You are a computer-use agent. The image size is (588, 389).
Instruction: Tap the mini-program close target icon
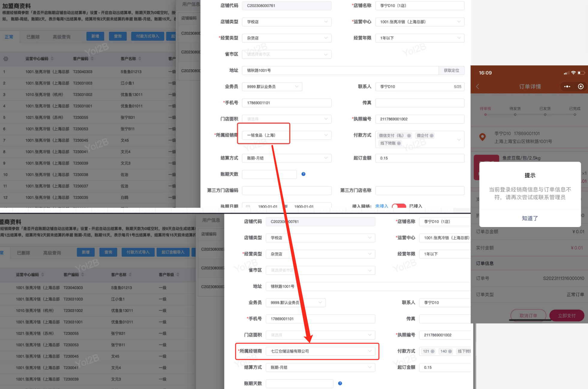coord(581,87)
